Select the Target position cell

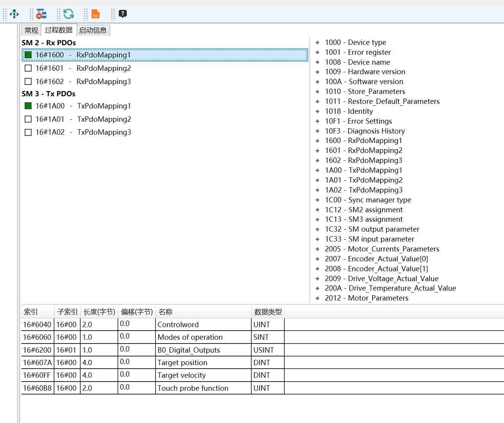pyautogui.click(x=203, y=363)
